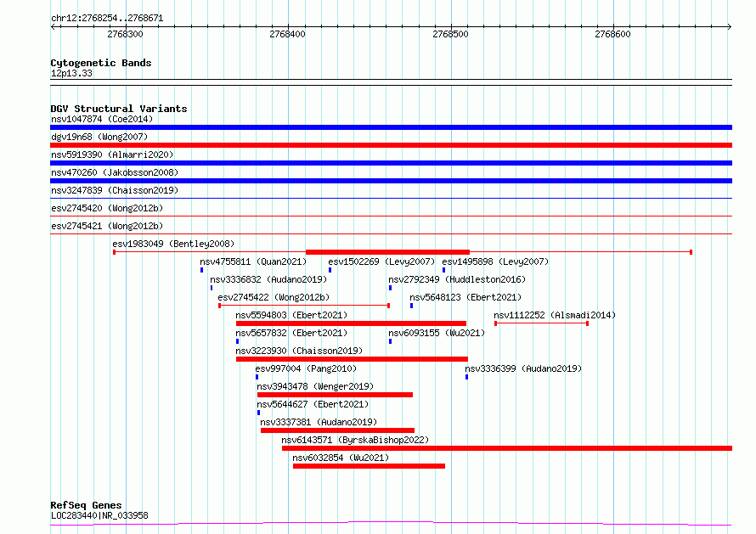Select the red nsv3943478 bar

pos(335,395)
